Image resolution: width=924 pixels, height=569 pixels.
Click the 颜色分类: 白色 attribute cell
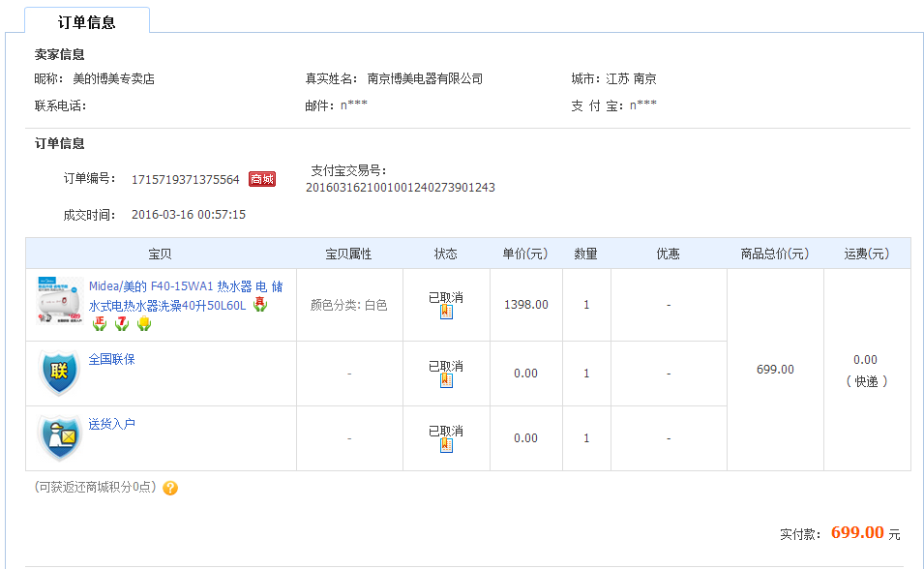point(349,305)
